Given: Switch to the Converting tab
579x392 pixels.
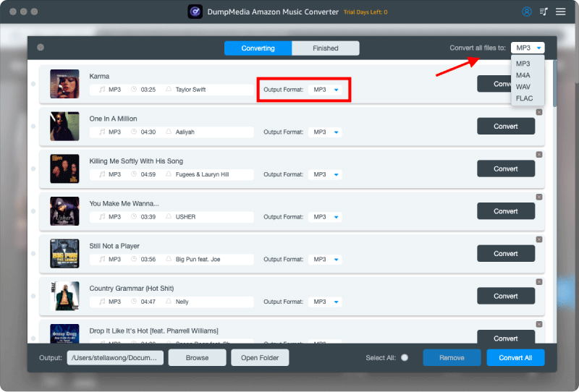Looking at the screenshot, I should [x=258, y=48].
